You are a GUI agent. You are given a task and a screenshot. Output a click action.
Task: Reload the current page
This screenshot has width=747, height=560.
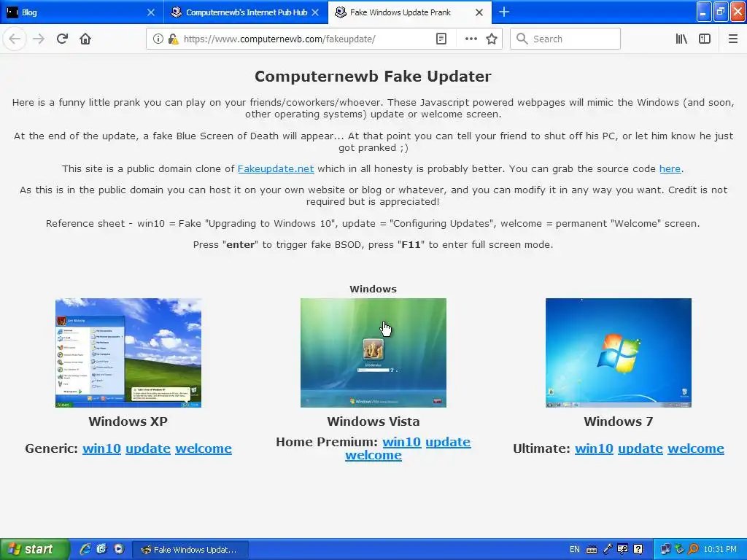62,39
